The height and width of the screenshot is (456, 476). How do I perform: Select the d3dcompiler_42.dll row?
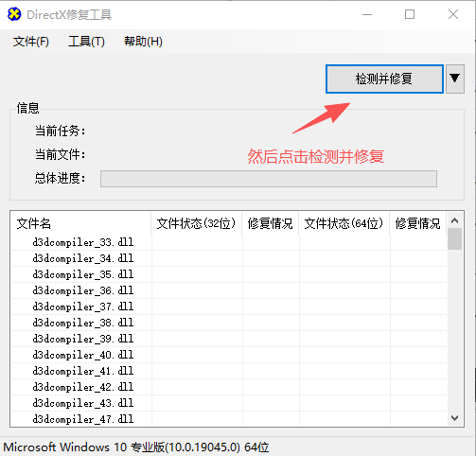pyautogui.click(x=229, y=387)
